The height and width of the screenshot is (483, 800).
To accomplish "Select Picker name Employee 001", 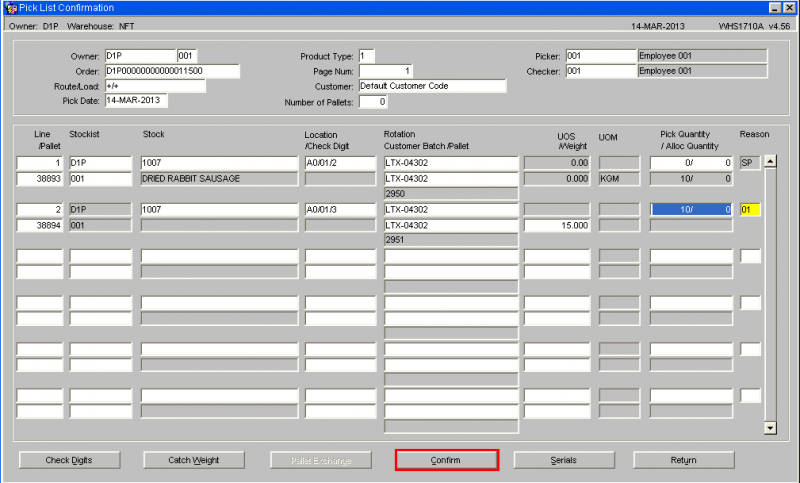I will pyautogui.click(x=703, y=56).
